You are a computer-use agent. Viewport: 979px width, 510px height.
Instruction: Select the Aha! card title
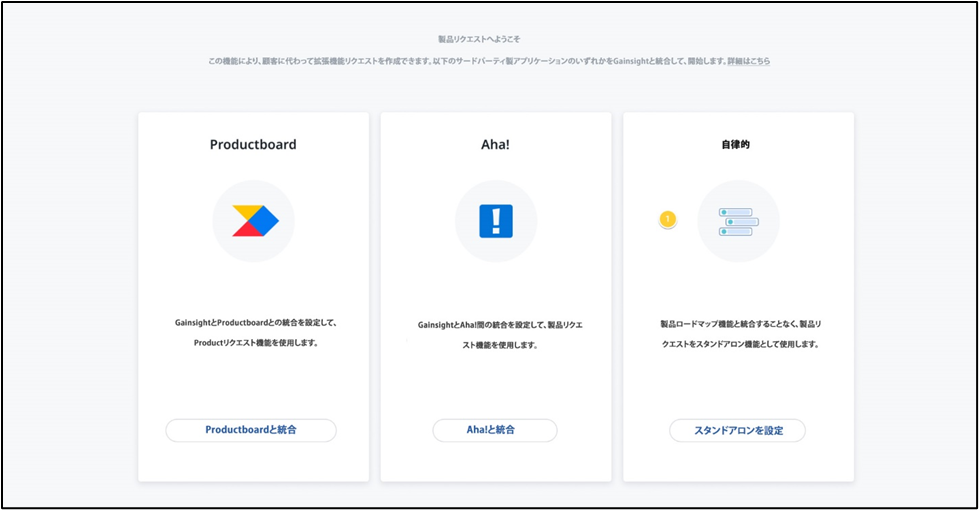click(x=495, y=144)
